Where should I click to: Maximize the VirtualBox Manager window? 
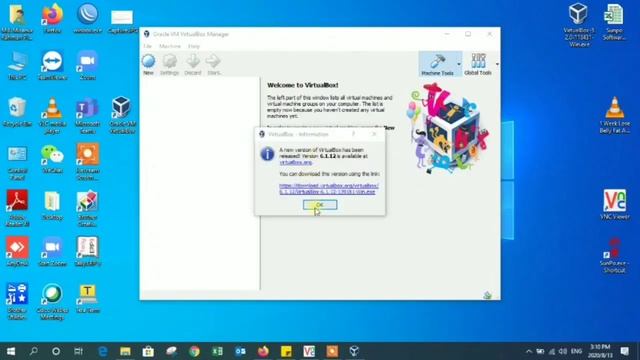pos(468,34)
